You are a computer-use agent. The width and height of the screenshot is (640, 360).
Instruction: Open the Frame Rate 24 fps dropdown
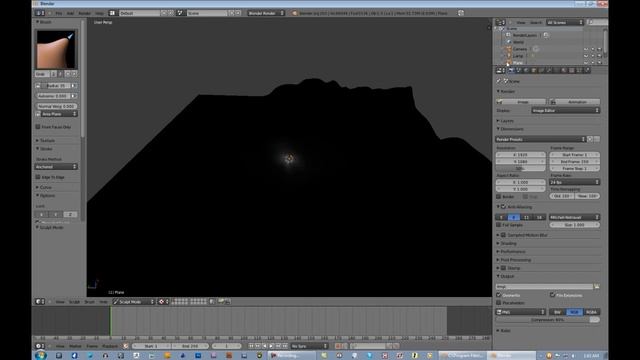(574, 182)
